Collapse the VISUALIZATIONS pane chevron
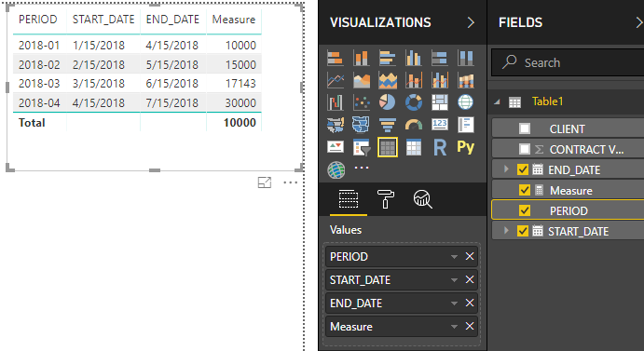The image size is (644, 351). tap(471, 22)
